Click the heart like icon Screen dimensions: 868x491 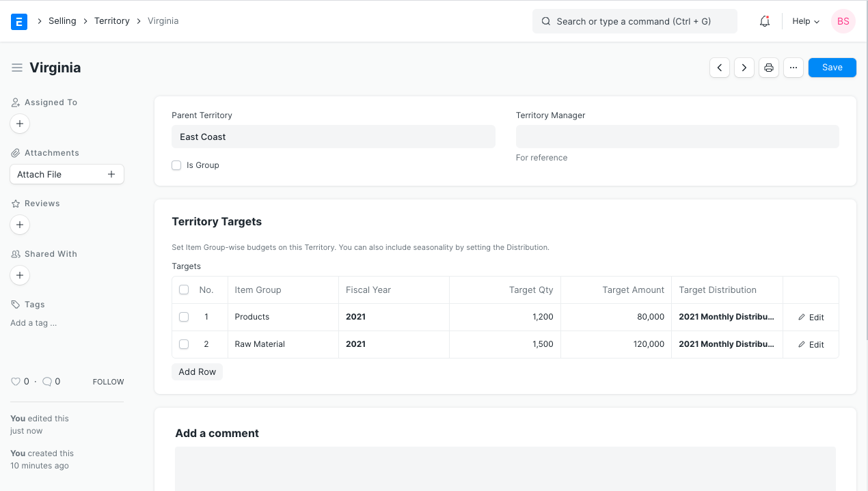point(16,382)
